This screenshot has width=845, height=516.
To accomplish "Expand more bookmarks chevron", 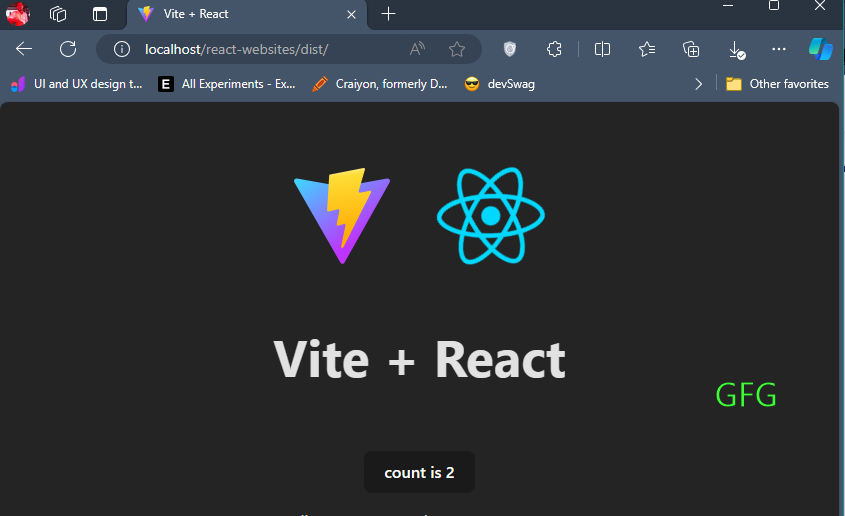I will (x=698, y=84).
